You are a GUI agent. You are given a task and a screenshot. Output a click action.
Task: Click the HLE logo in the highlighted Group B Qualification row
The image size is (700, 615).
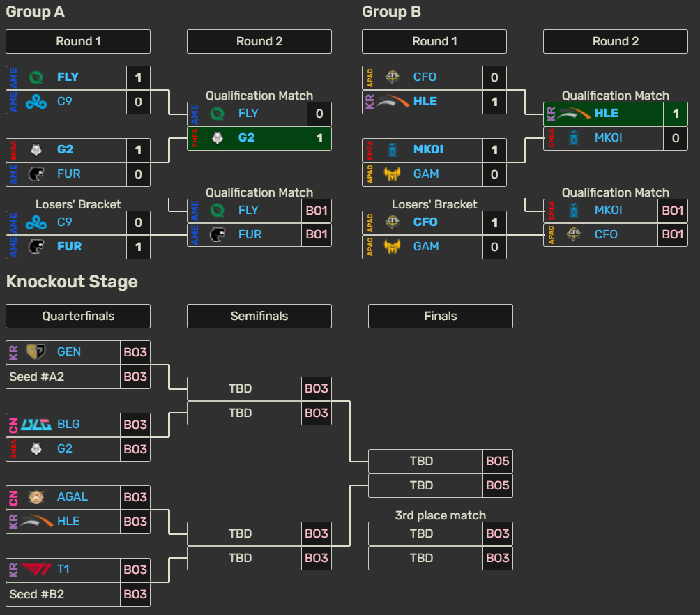coord(574,114)
